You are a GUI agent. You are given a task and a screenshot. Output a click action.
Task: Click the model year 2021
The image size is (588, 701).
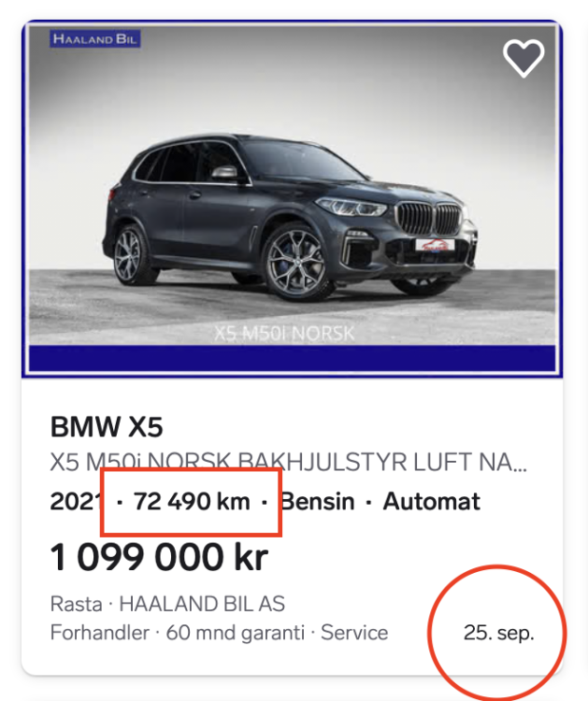(x=75, y=502)
